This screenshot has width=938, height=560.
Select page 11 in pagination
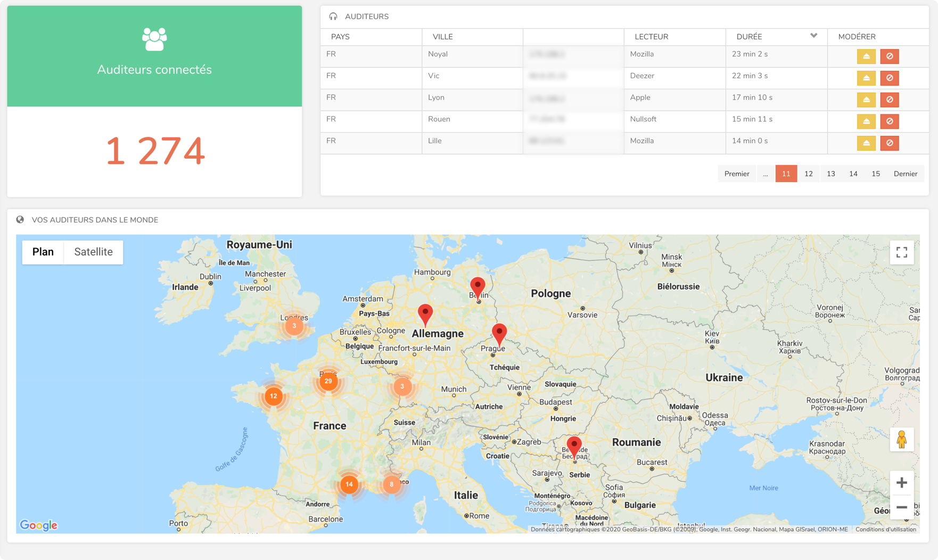point(786,174)
